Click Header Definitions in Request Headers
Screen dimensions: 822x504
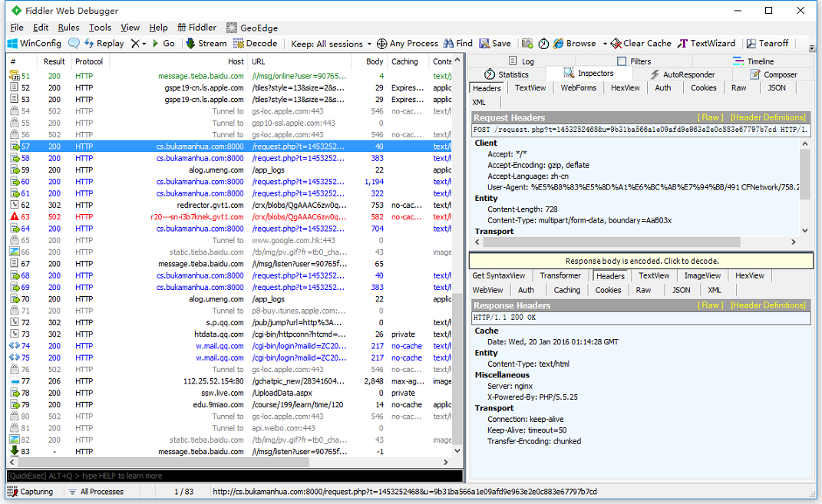[768, 117]
